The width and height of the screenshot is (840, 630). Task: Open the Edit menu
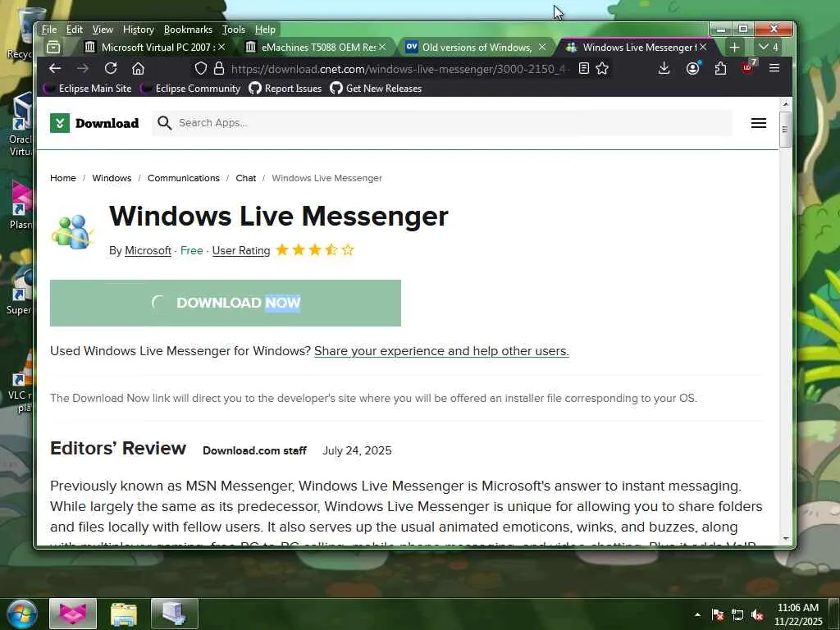pyautogui.click(x=74, y=30)
